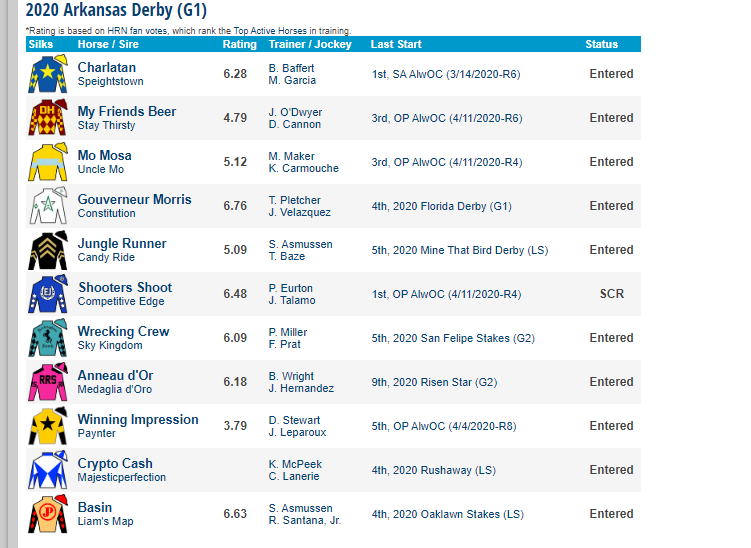Screen dimensions: 751x548
Task: Click trainer K. McPeek
Action: tap(295, 464)
